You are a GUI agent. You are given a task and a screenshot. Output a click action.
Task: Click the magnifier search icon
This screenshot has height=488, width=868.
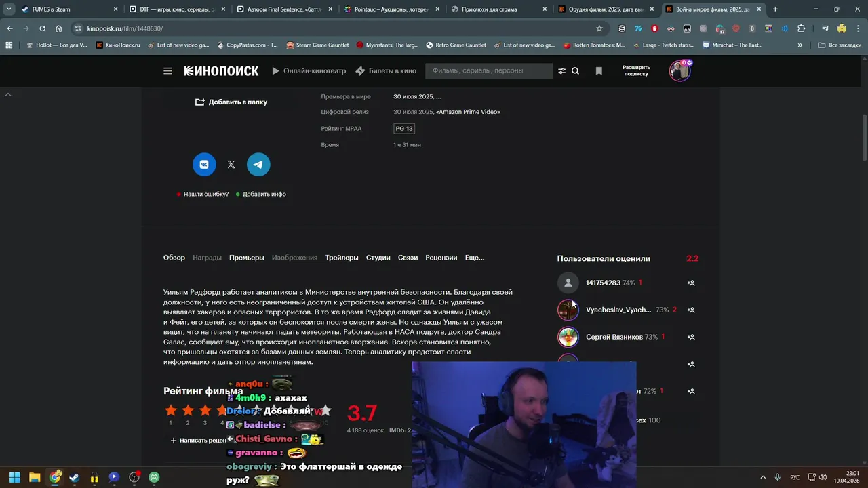(x=575, y=70)
